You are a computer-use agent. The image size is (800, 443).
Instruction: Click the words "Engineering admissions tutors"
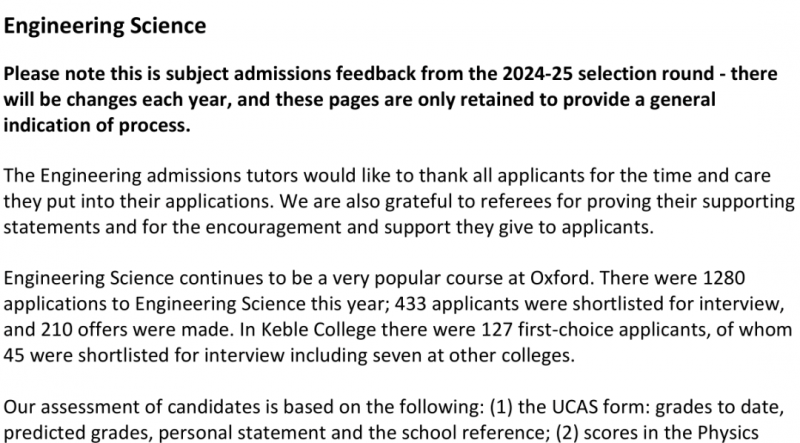[169, 176]
